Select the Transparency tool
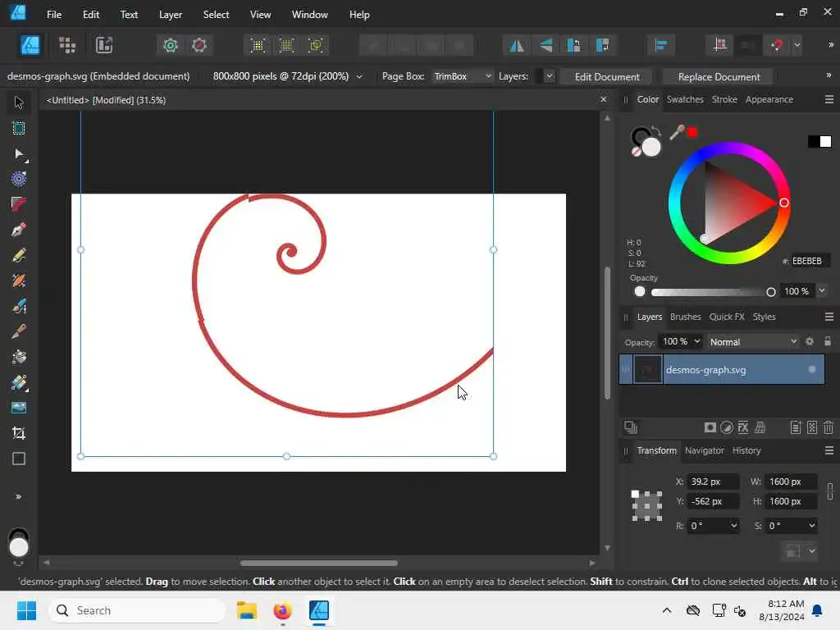Screen dimensions: 840x630 pos(19,382)
